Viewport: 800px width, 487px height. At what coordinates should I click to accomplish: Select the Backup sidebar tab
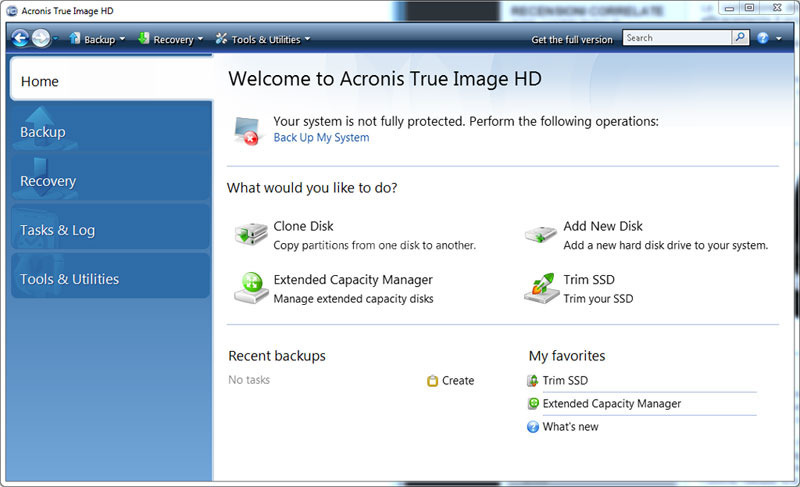tap(111, 127)
